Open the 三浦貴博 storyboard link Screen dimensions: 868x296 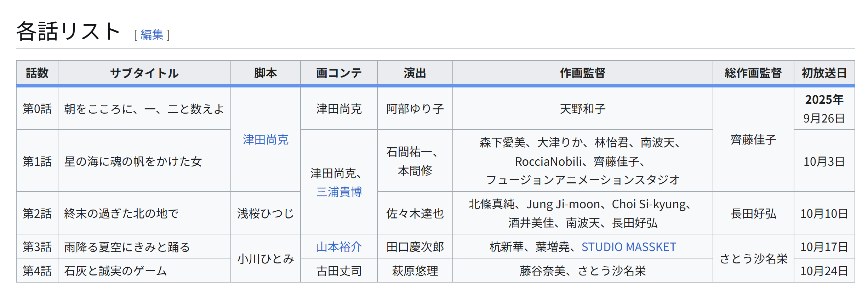(x=339, y=192)
